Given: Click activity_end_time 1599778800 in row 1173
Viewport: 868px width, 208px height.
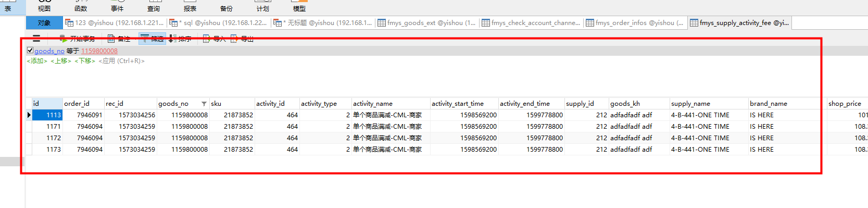Looking at the screenshot, I should coord(532,149).
